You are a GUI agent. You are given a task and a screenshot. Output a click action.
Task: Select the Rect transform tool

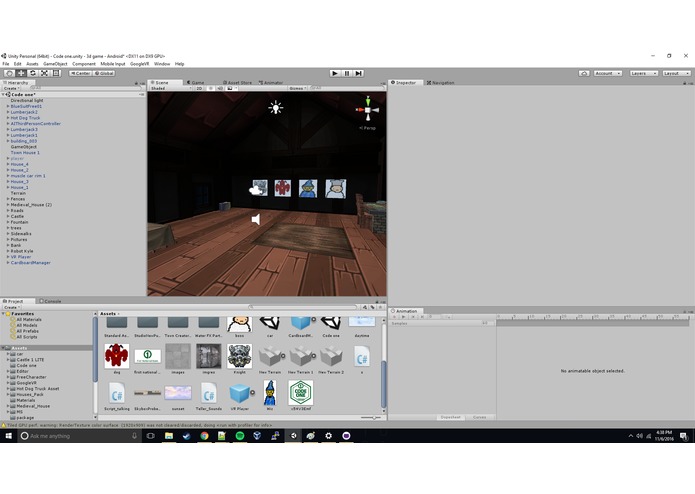(56, 73)
